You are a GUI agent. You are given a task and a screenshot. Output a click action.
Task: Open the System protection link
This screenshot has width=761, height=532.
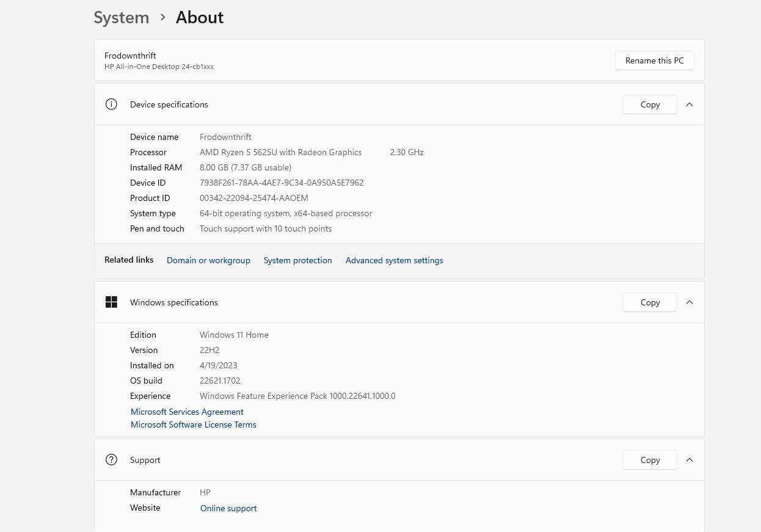point(297,260)
